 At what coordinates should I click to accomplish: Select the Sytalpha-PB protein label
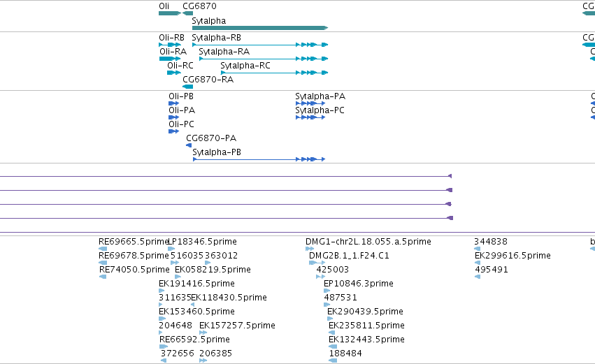tap(217, 152)
